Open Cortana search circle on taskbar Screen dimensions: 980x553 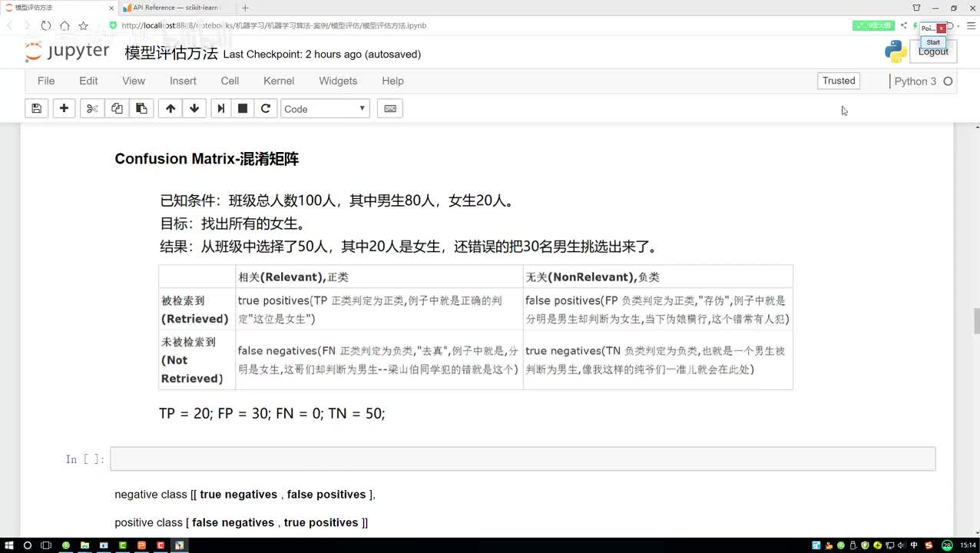point(28,545)
